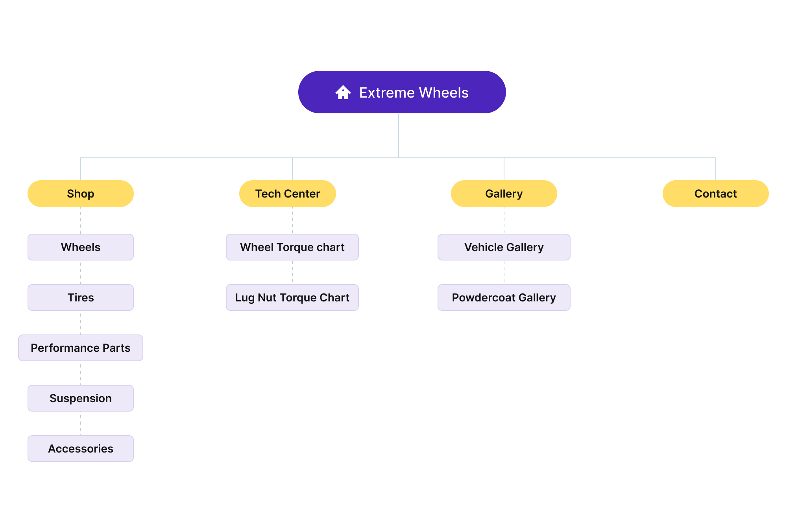Choose the Suspension page node

81,398
